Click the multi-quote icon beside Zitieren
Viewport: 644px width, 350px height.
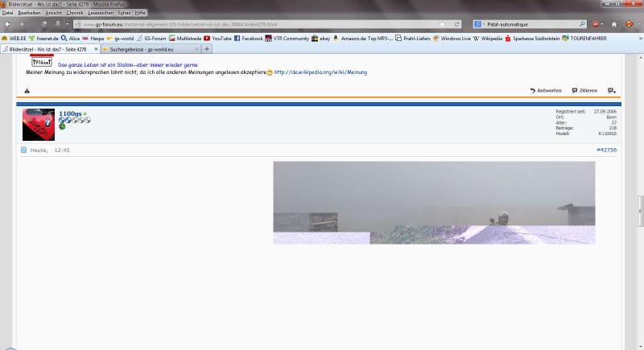click(x=611, y=91)
